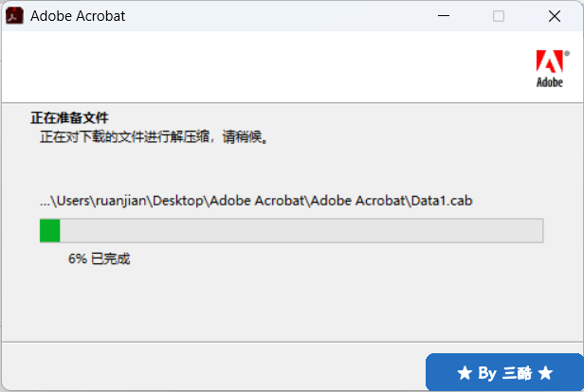This screenshot has width=584, height=392.
Task: Close the Adobe Acrobat installer window
Action: pos(555,16)
